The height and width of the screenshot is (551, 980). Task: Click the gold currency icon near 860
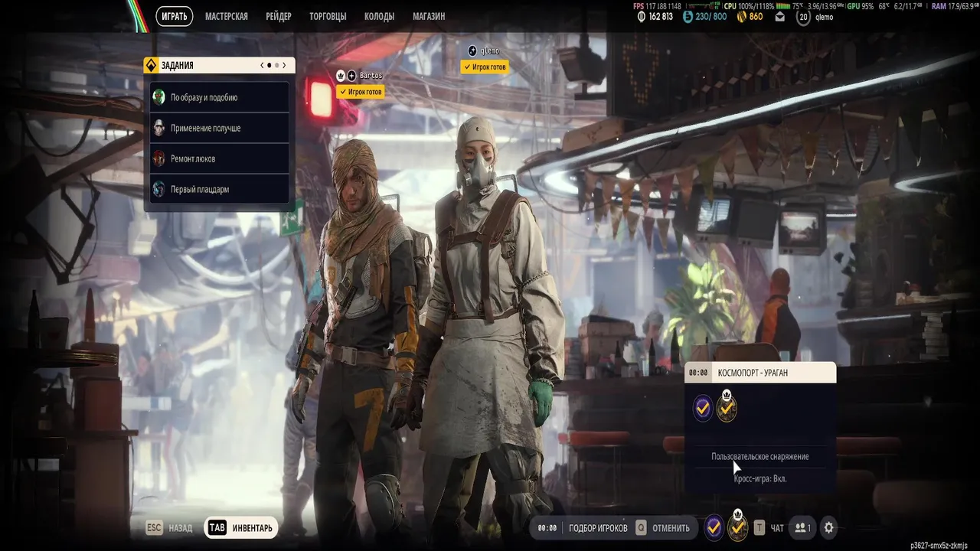[741, 17]
